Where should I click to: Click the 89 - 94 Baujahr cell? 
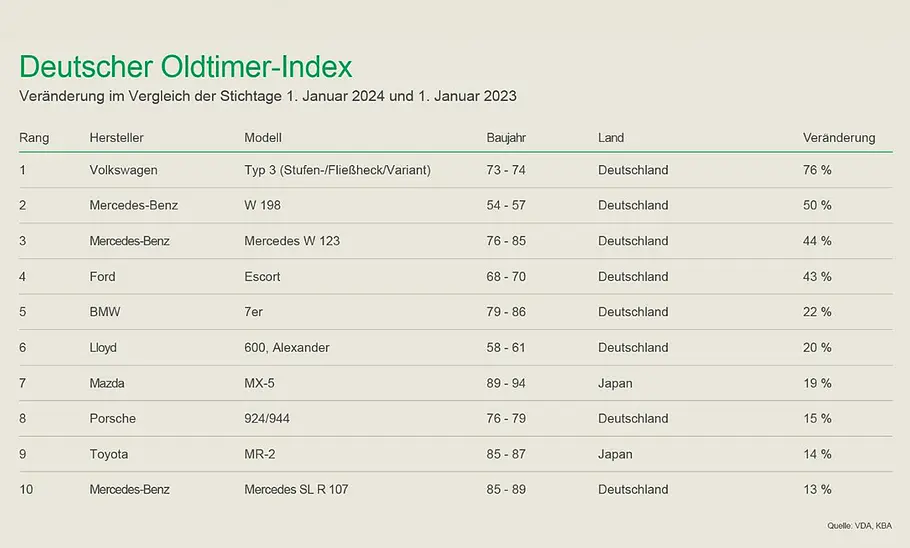tap(506, 383)
